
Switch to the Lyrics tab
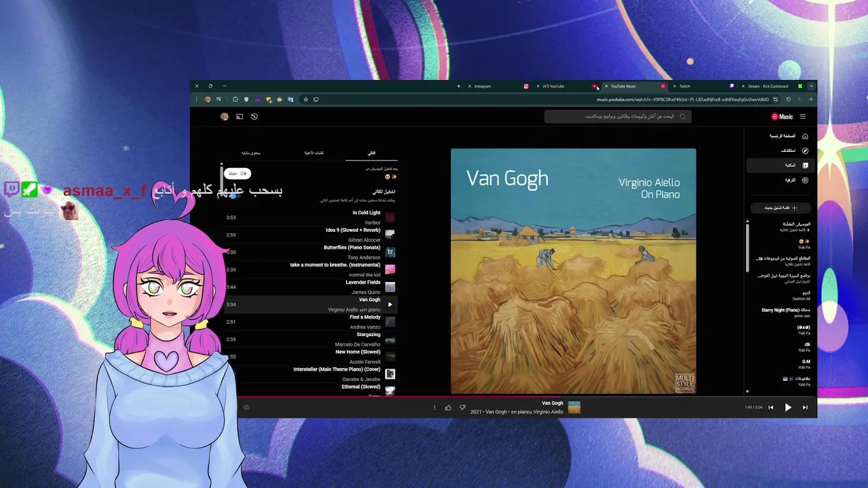coord(313,153)
